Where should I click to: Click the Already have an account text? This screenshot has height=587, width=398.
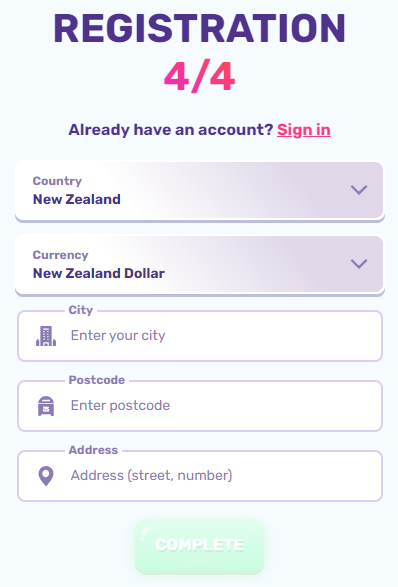[171, 130]
